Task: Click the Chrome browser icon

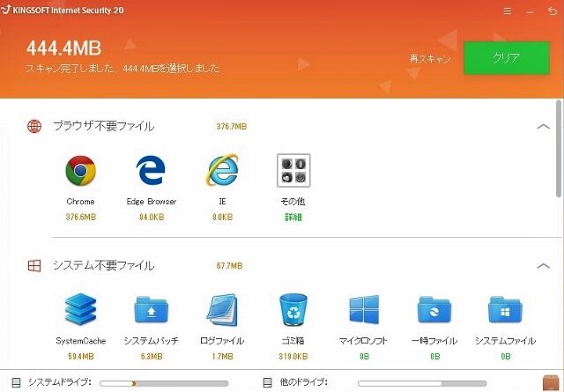Action: [80, 171]
